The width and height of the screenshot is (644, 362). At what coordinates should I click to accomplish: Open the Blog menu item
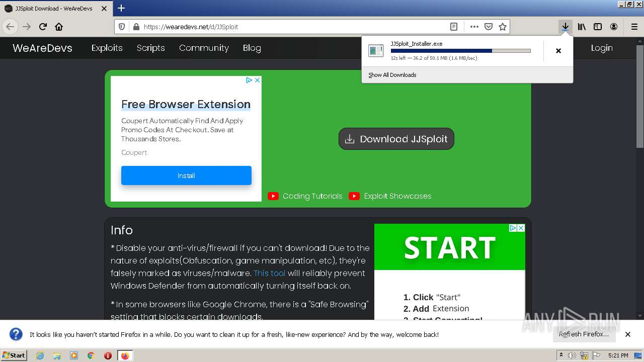pos(252,48)
